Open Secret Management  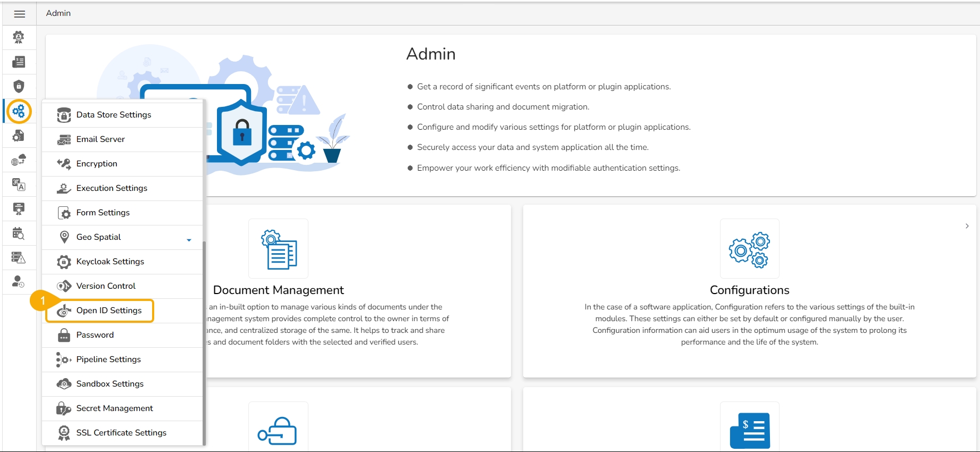coord(122,408)
